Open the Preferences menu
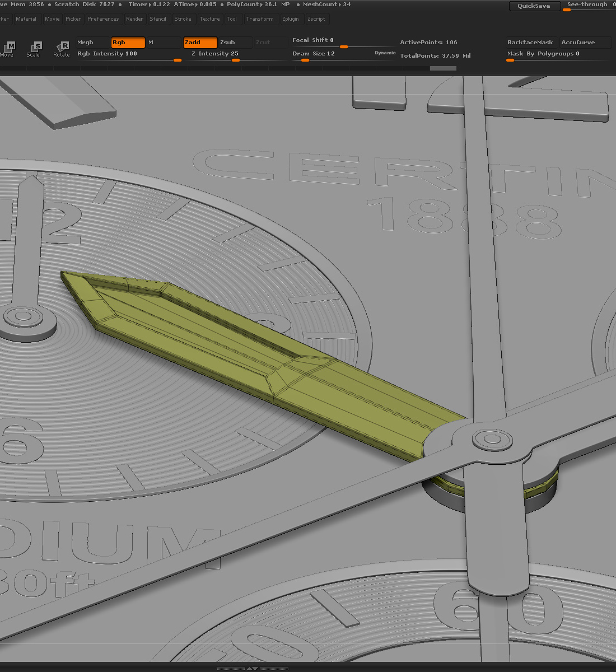 pyautogui.click(x=103, y=19)
